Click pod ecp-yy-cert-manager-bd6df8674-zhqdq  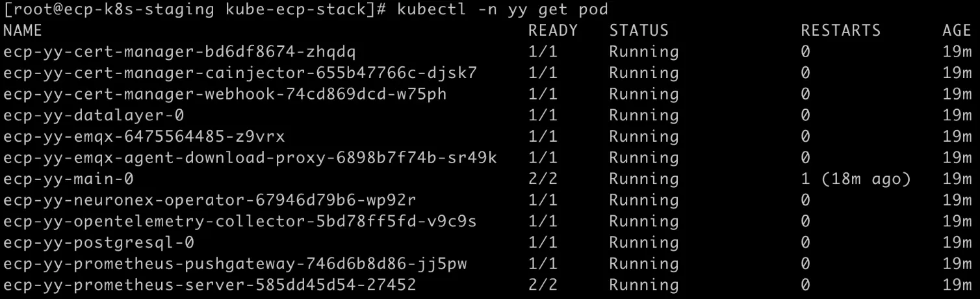(x=179, y=52)
